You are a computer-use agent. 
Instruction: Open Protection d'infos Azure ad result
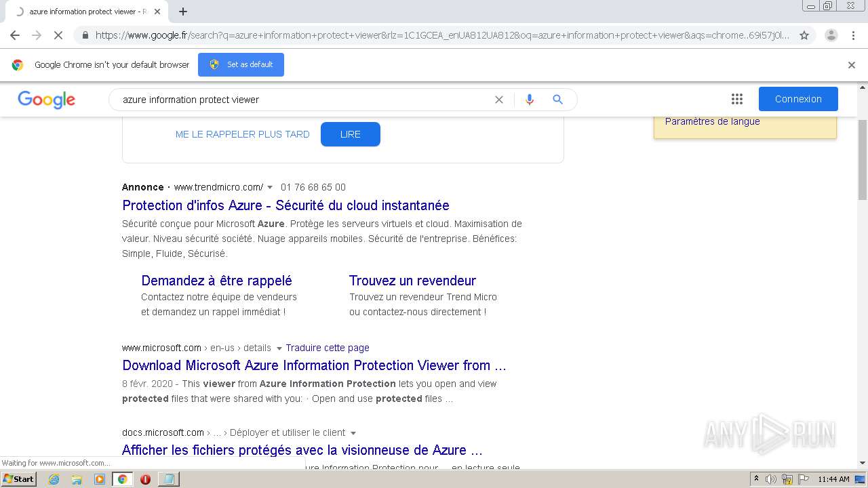(x=285, y=205)
